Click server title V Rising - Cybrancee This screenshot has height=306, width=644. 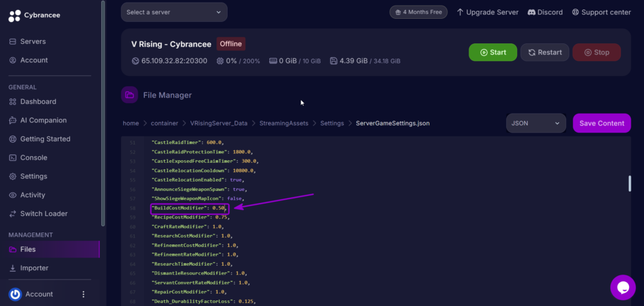click(x=171, y=44)
